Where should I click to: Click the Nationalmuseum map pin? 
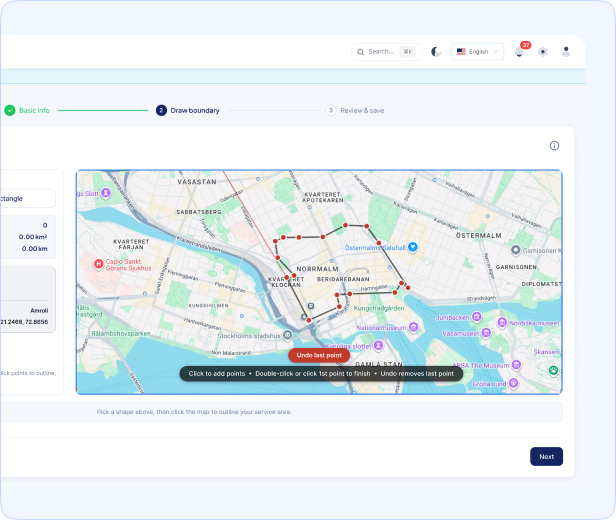click(414, 327)
